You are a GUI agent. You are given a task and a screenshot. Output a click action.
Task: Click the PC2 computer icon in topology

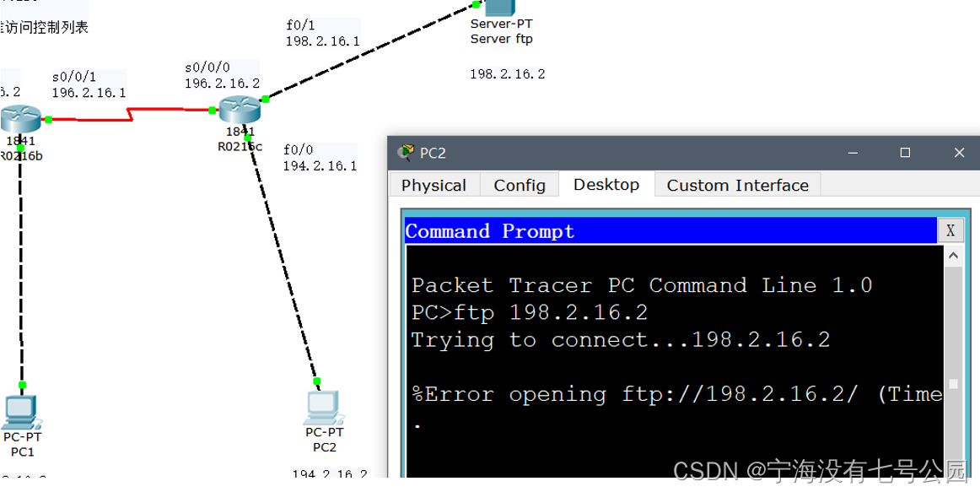click(323, 408)
